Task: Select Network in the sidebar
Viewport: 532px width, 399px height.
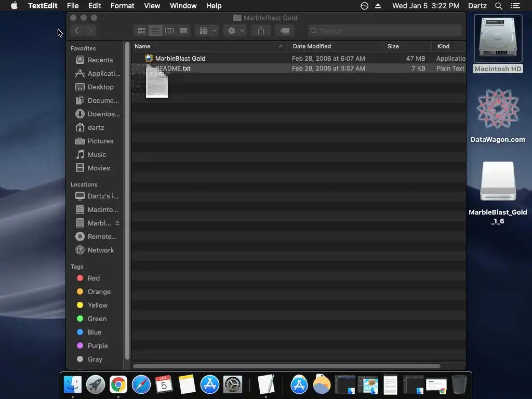Action: pos(95,250)
